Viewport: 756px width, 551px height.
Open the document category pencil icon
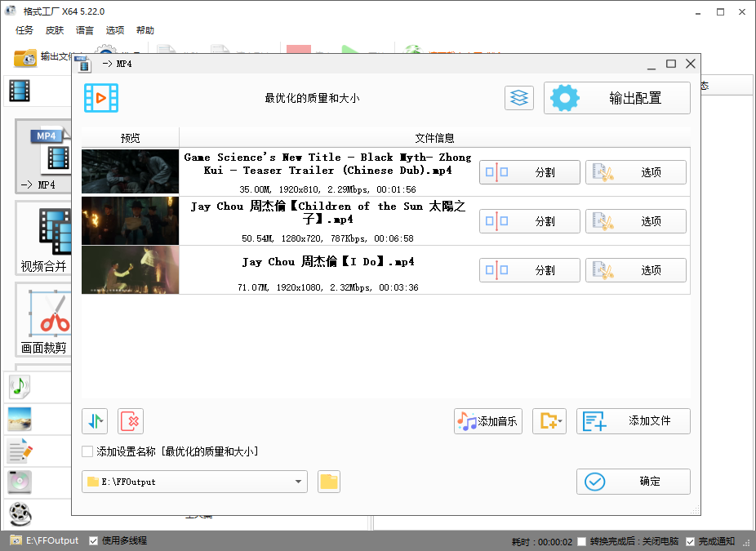point(20,451)
